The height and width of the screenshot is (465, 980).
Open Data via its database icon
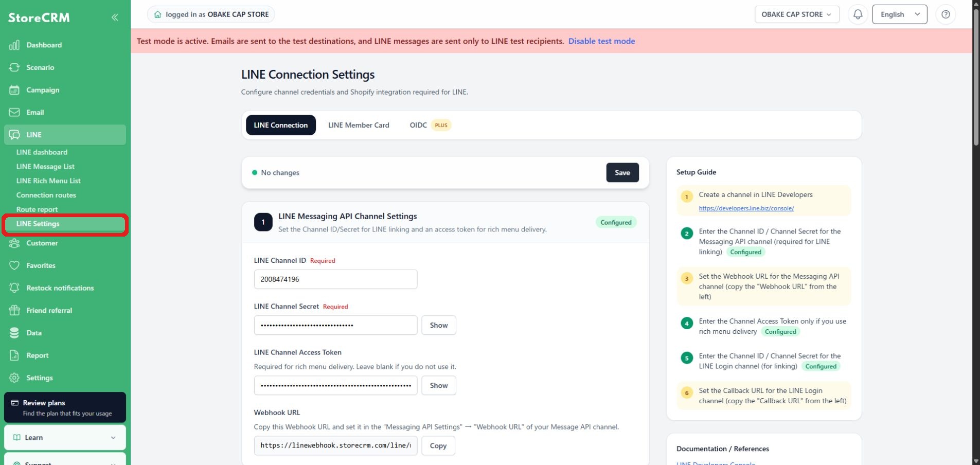(x=14, y=333)
